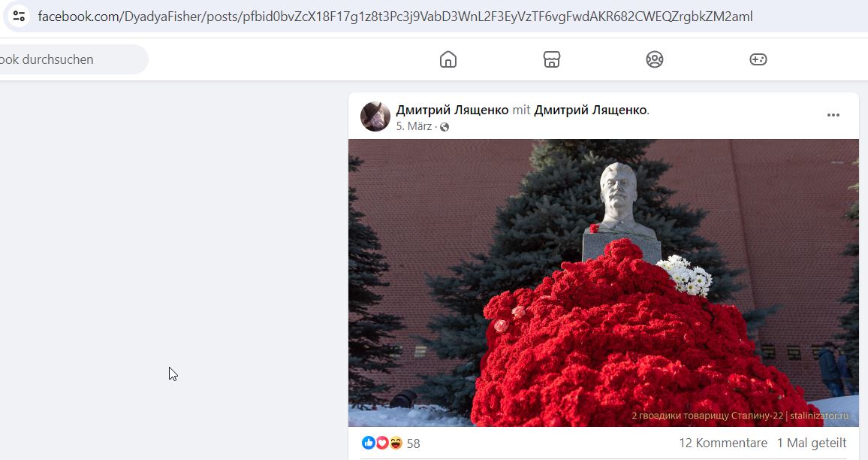Show the 58 reactions count list
Image resolution: width=868 pixels, height=460 pixels.
click(x=414, y=443)
